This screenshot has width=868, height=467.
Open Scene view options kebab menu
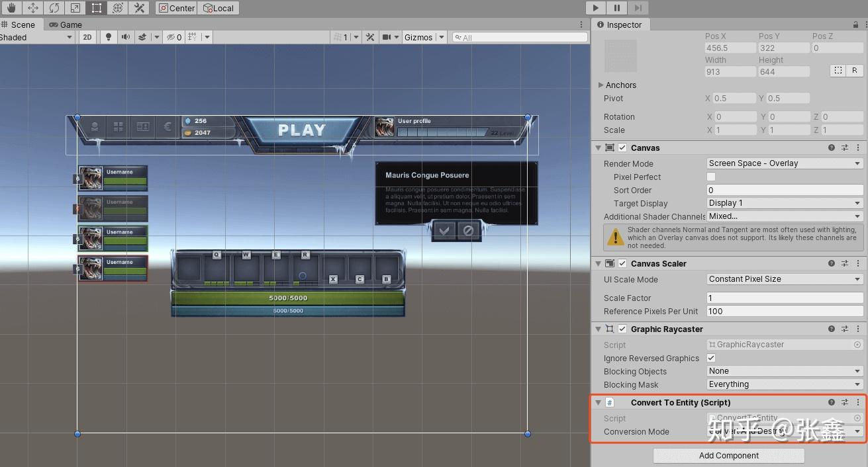pyautogui.click(x=581, y=24)
